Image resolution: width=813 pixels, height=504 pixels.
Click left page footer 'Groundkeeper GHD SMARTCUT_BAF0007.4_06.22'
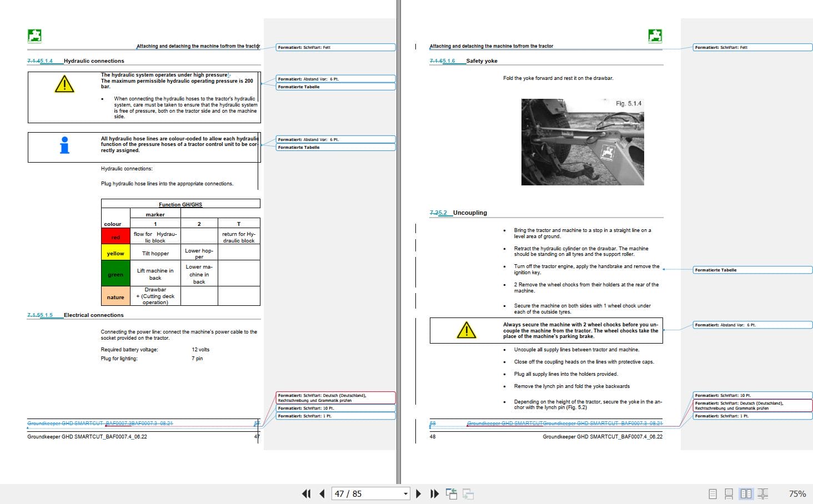point(87,437)
